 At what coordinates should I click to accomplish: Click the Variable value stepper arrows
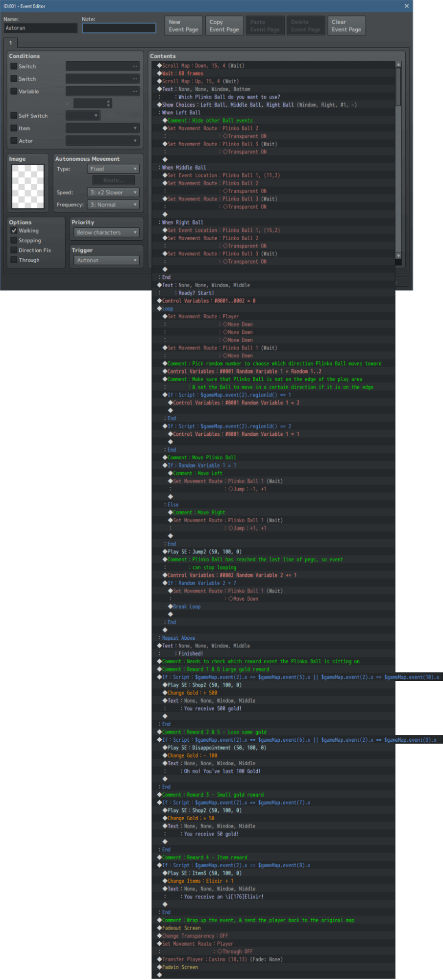click(x=109, y=103)
